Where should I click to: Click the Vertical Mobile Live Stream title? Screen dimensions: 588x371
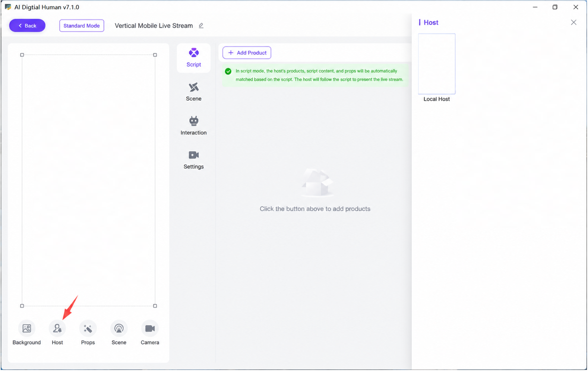pyautogui.click(x=154, y=26)
